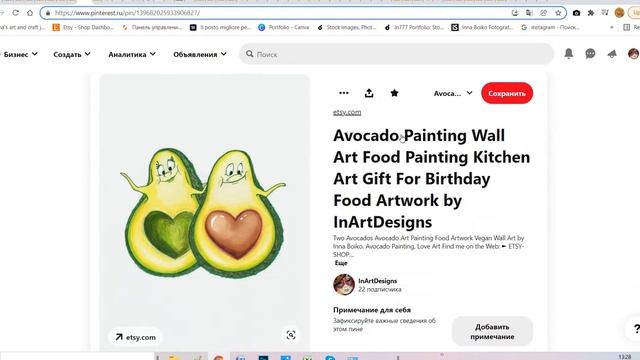Click the Примечание для себя heading
640x360 pixels.
[x=372, y=310]
